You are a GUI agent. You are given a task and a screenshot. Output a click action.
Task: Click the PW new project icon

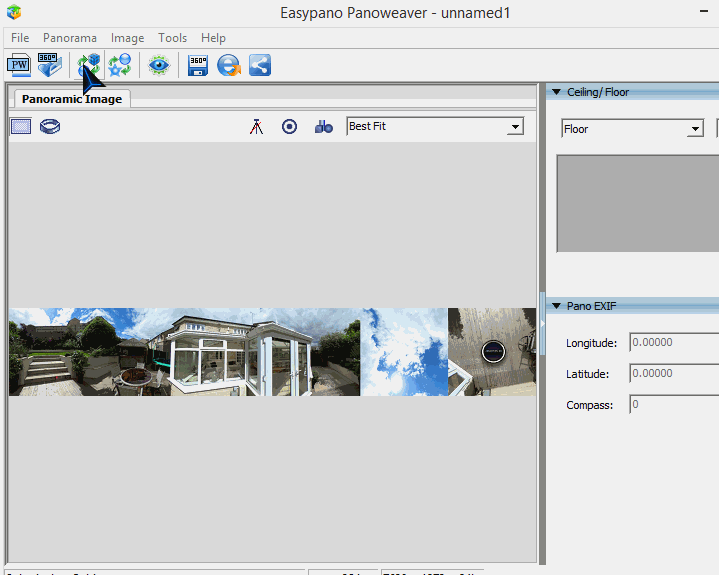tap(19, 65)
